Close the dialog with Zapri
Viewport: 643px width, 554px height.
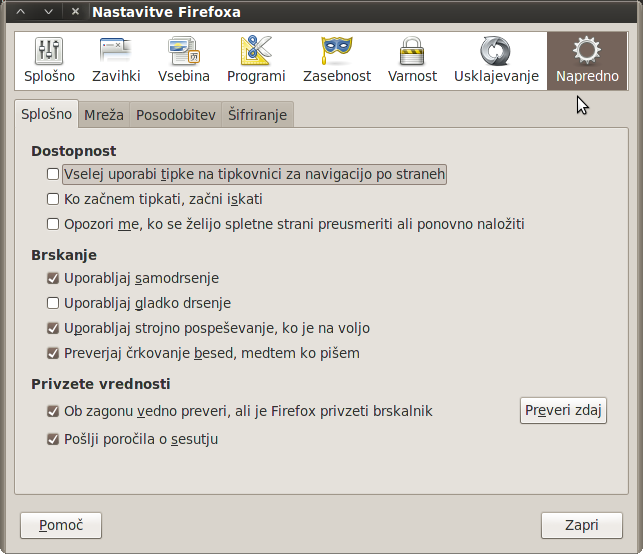[581, 525]
